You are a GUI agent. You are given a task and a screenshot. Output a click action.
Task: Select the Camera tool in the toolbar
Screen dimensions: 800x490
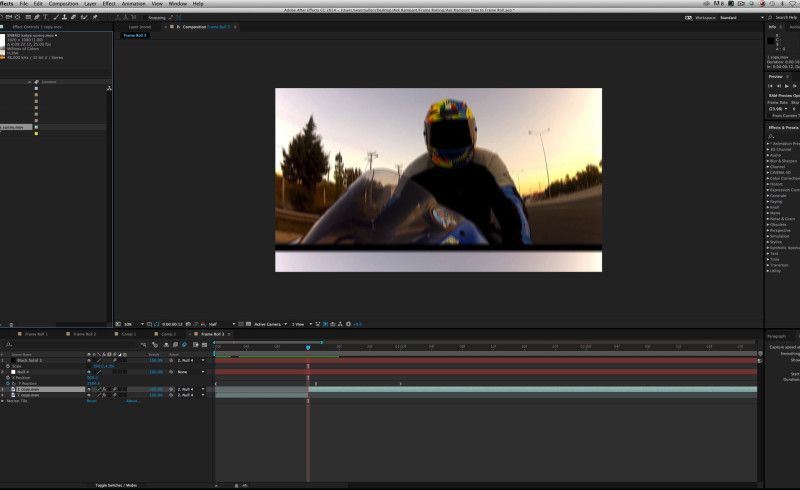[9, 17]
